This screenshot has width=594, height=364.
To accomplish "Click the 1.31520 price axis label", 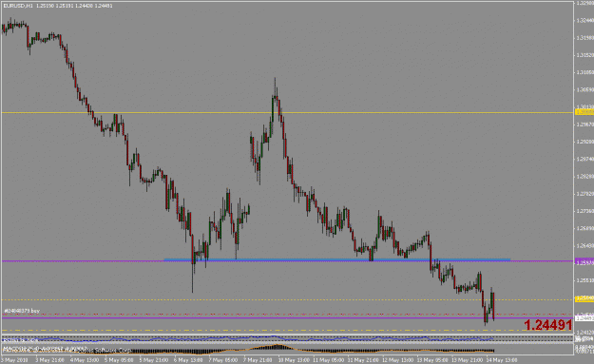I will point(584,55).
